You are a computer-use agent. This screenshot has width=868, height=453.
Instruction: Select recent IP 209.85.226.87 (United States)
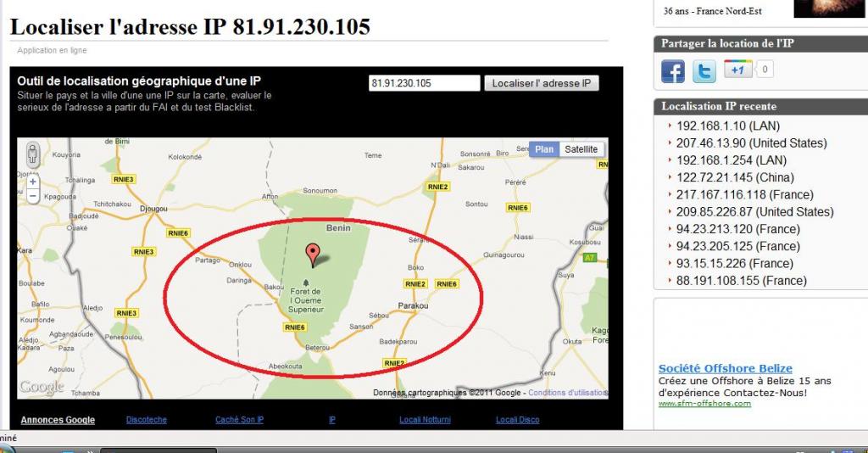pyautogui.click(x=754, y=211)
